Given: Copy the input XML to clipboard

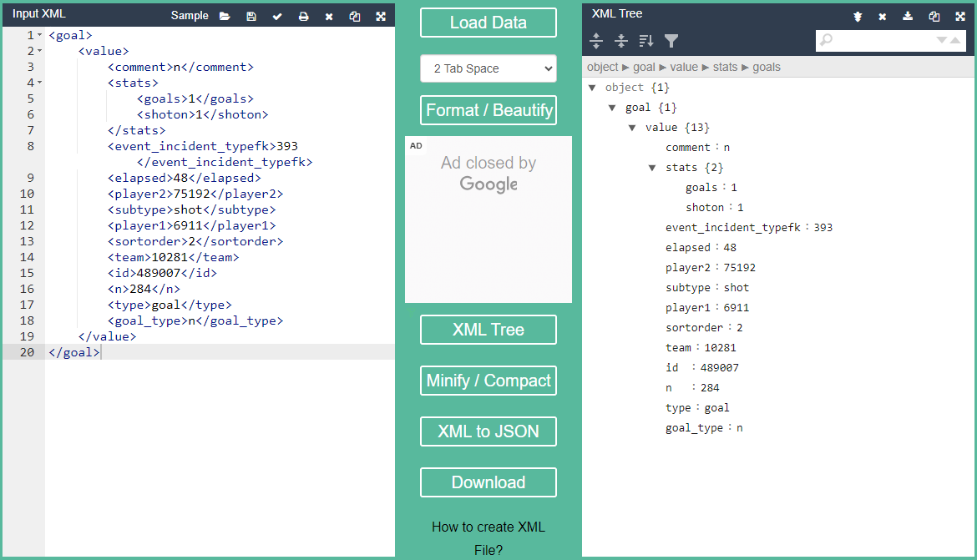Looking at the screenshot, I should (355, 16).
